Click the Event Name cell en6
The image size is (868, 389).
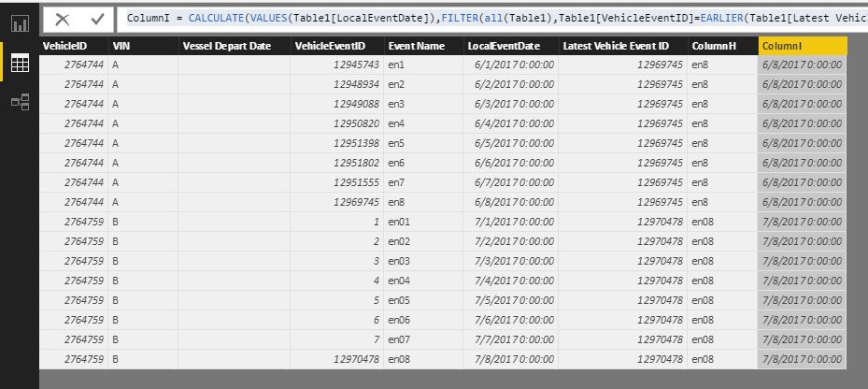(x=423, y=163)
